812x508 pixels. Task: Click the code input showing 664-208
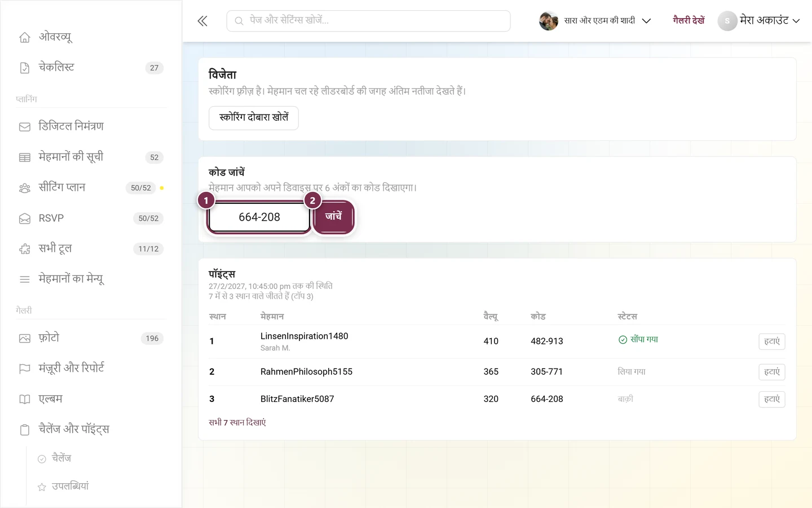pyautogui.click(x=259, y=217)
